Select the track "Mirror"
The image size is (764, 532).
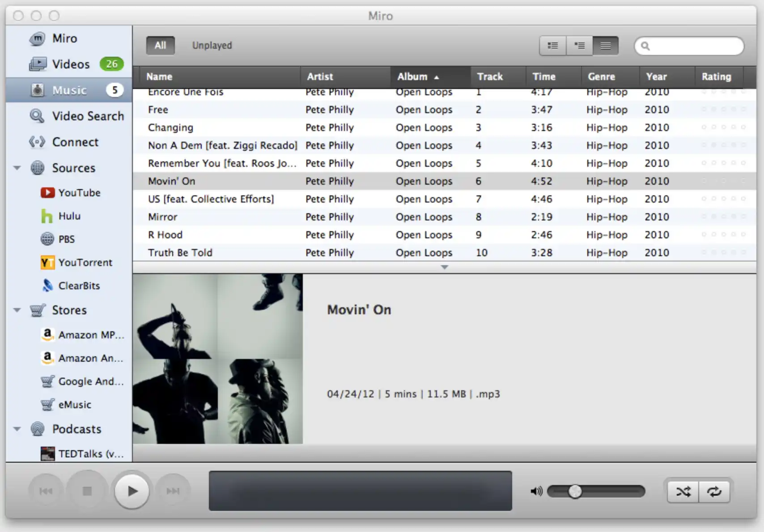[444, 217]
